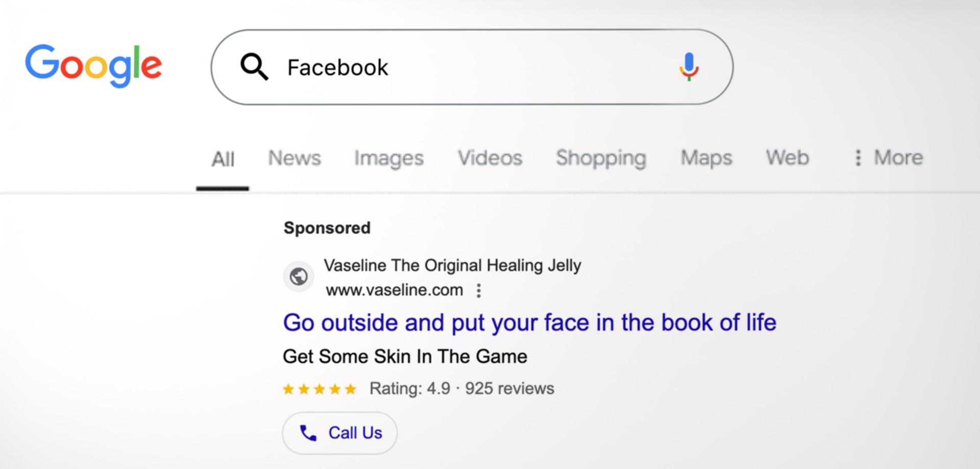Select the Web results tab
The height and width of the screenshot is (469, 980).
click(788, 157)
